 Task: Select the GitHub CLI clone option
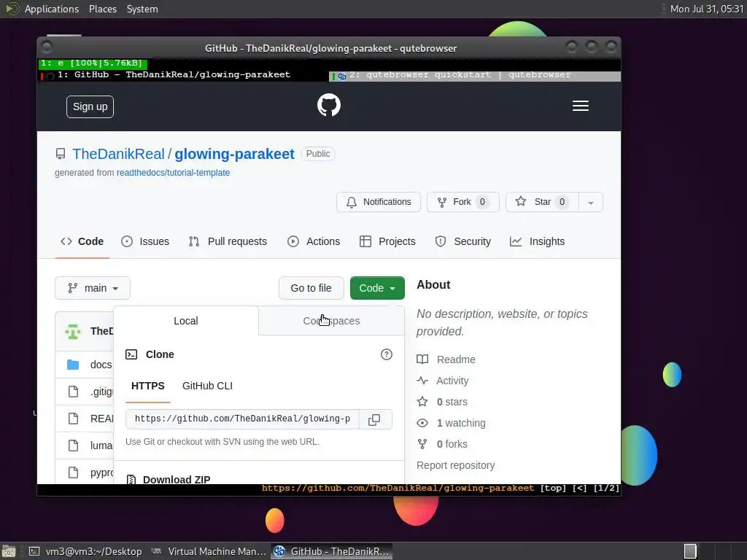[x=207, y=386]
